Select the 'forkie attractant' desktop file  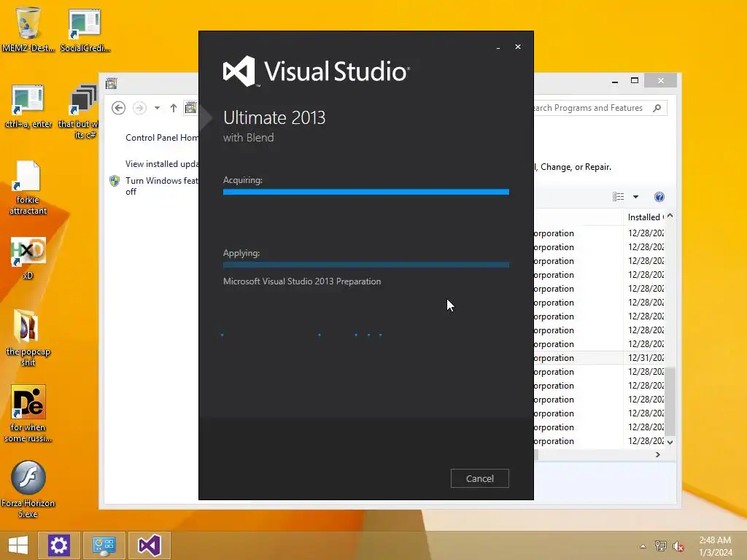28,188
